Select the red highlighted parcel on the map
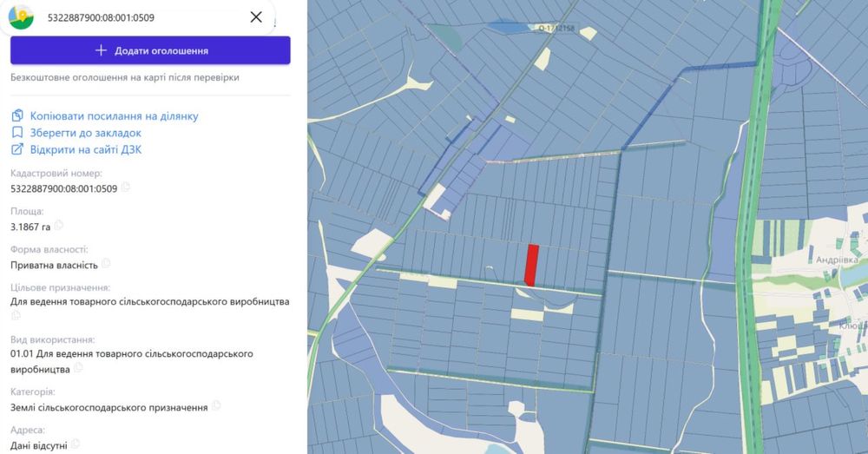Viewport: 868px width, 454px height. tap(531, 265)
